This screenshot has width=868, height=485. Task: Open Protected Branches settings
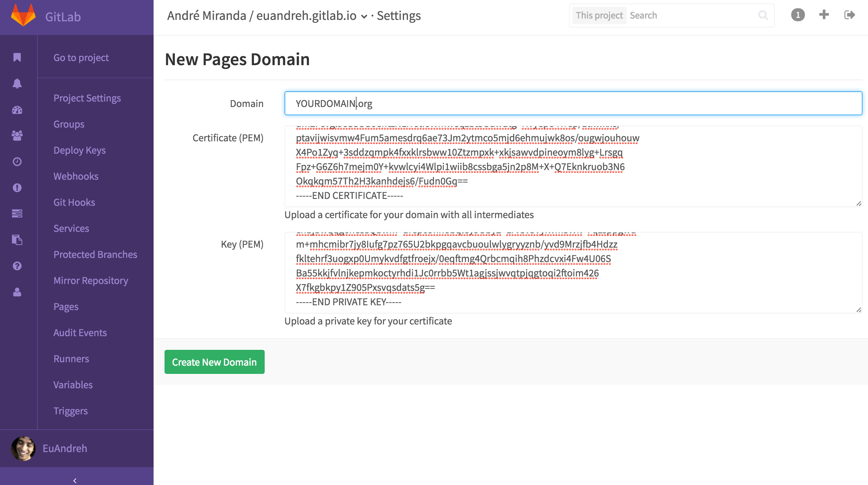[x=95, y=254]
